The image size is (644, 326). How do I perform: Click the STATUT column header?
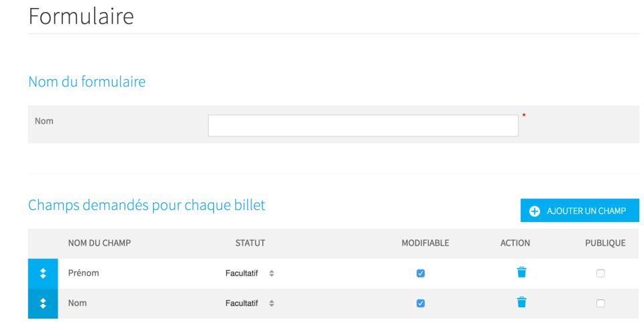coord(250,243)
